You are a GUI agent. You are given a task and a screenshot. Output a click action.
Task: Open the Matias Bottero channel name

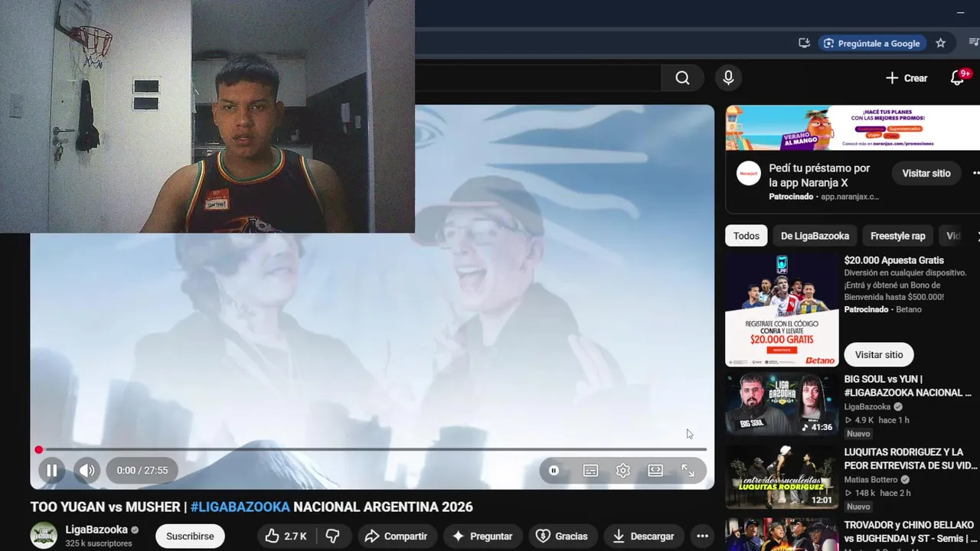[871, 480]
